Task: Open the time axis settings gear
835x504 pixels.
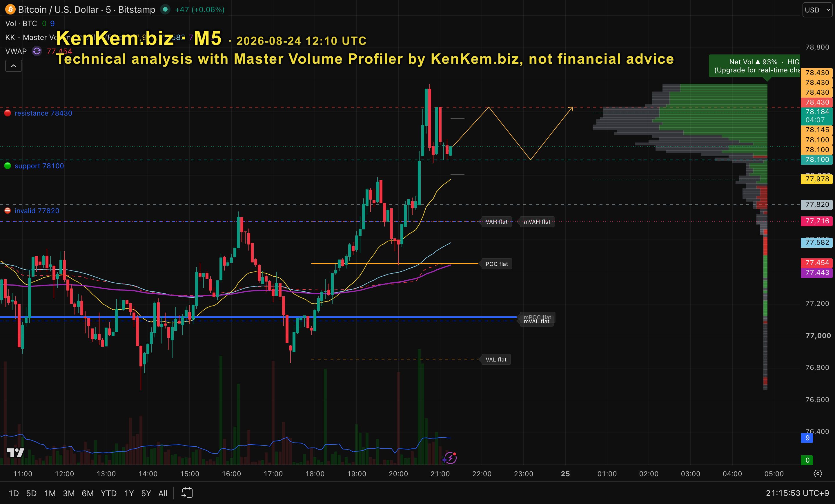Action: tap(818, 474)
